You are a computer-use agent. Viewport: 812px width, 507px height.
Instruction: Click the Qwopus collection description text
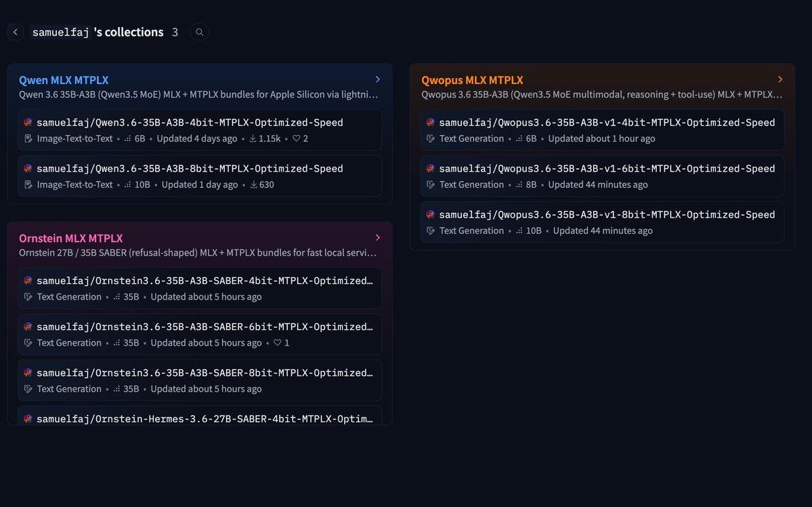point(602,94)
